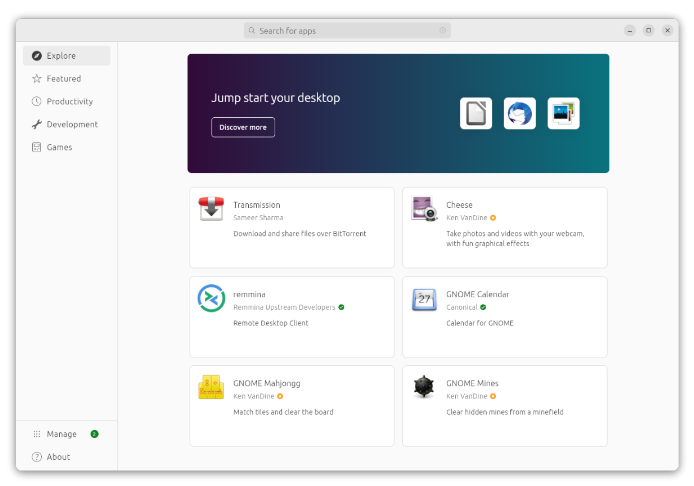The height and width of the screenshot is (486, 694).
Task: Click the verified badge next to Canonical
Action: click(x=483, y=307)
